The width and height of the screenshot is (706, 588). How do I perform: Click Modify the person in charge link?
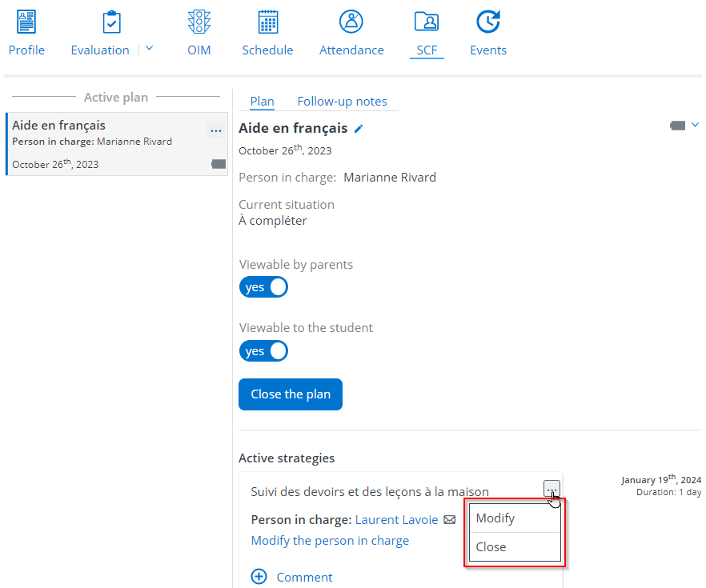pyautogui.click(x=330, y=541)
